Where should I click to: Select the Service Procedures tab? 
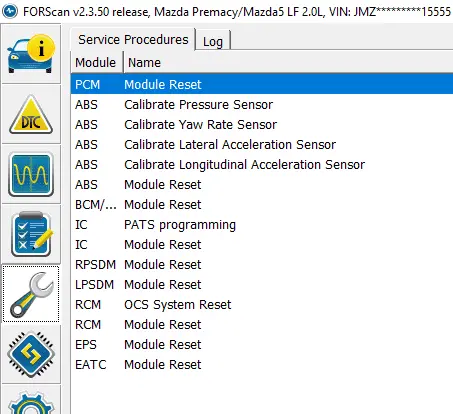tap(133, 39)
